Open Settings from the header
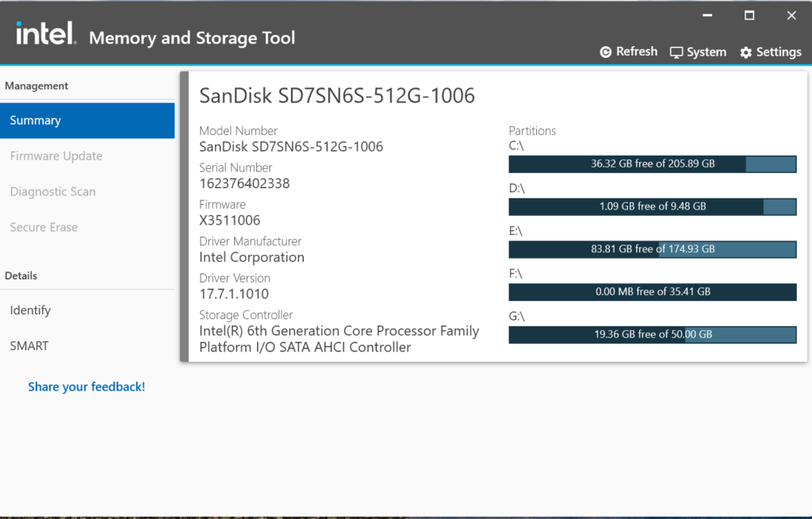 771,52
